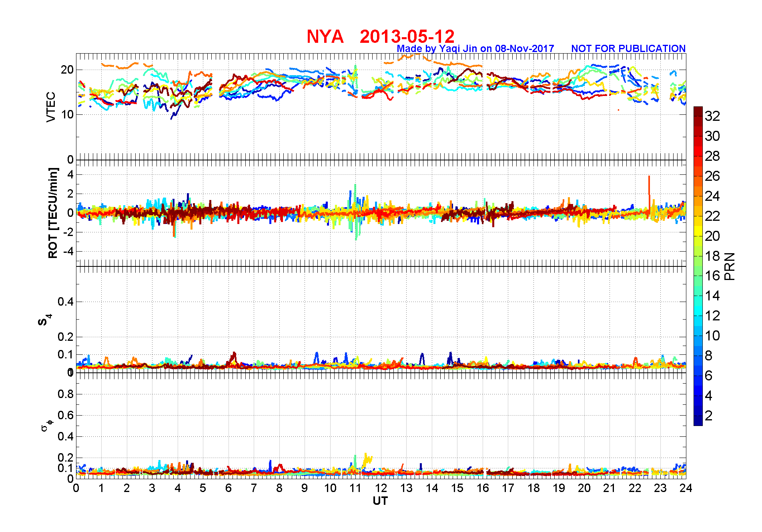Click the "30" tick on the PRN colorbar

(712, 136)
